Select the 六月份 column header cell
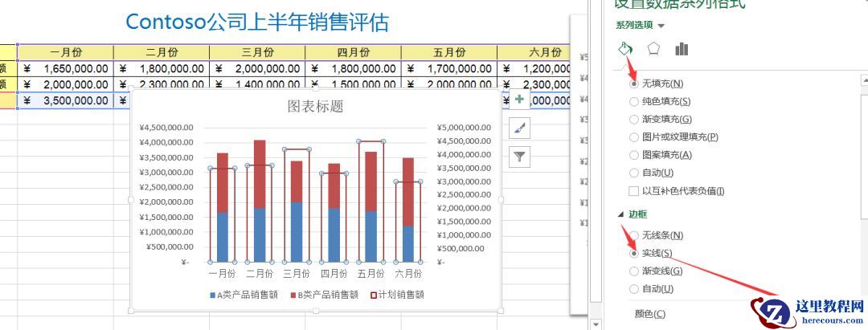 [x=534, y=52]
